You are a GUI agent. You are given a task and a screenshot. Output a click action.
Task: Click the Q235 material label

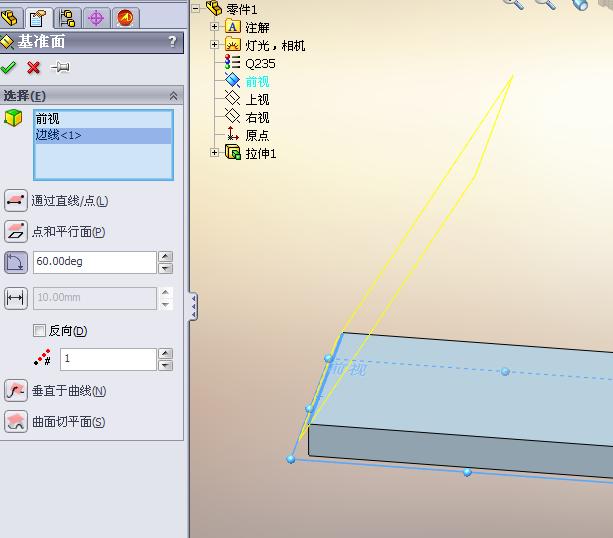(260, 63)
